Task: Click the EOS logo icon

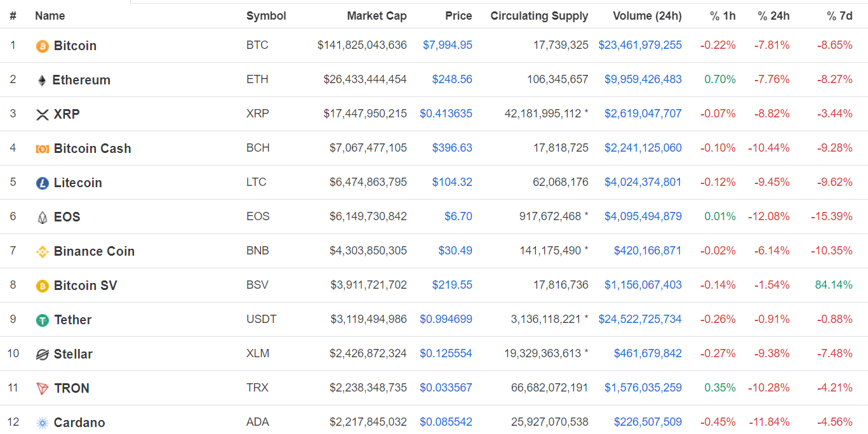Action: click(43, 218)
